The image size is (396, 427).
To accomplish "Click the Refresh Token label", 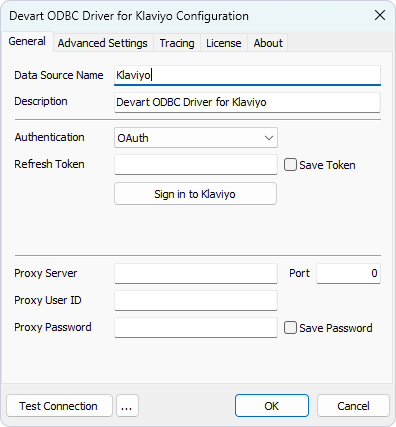I will (49, 164).
